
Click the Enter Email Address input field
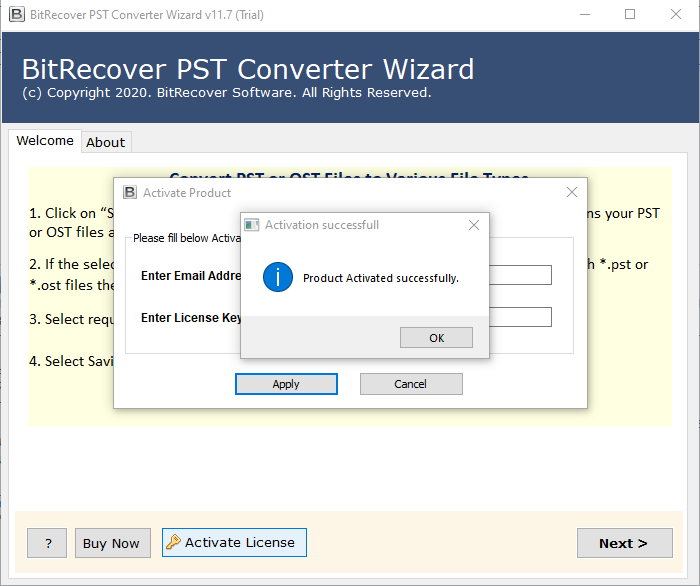521,275
